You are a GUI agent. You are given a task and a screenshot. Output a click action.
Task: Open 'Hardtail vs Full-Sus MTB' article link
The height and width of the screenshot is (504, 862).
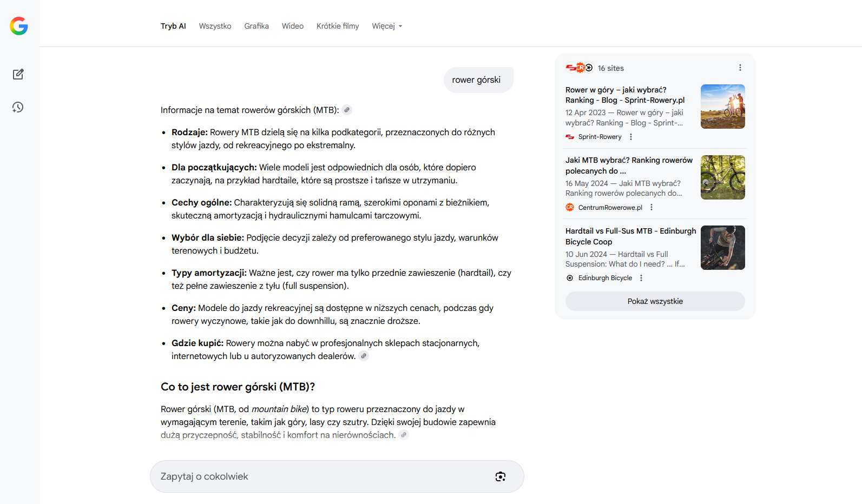point(630,236)
